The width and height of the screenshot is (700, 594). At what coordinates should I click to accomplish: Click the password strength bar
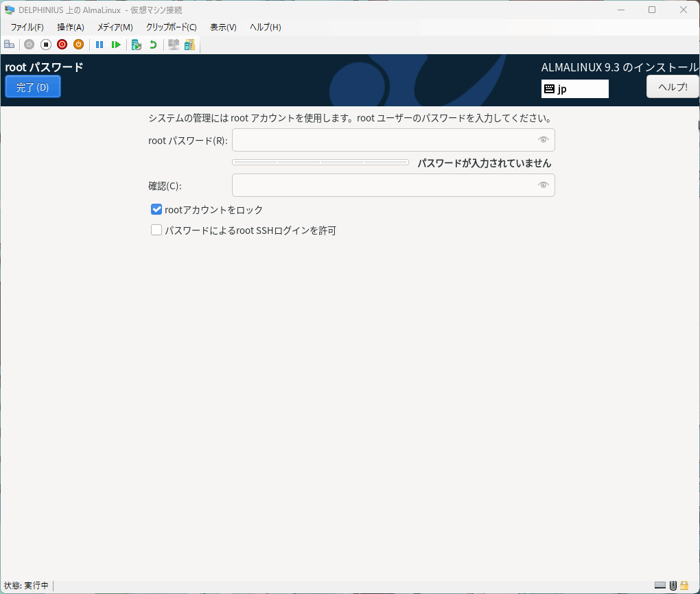pos(320,162)
